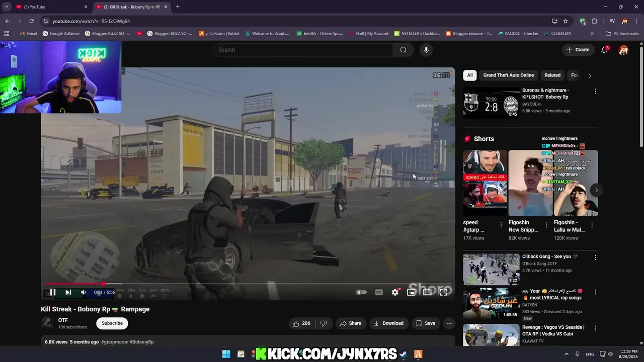This screenshot has width=644, height=362.
Task: Open options for Revenge Vagos VS Seaside
Action: (595, 328)
